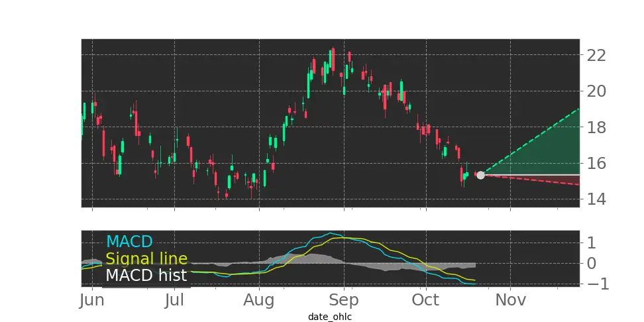Screen dimensions: 644x322
Task: Click the Aug label on the date axis
Action: (x=259, y=300)
